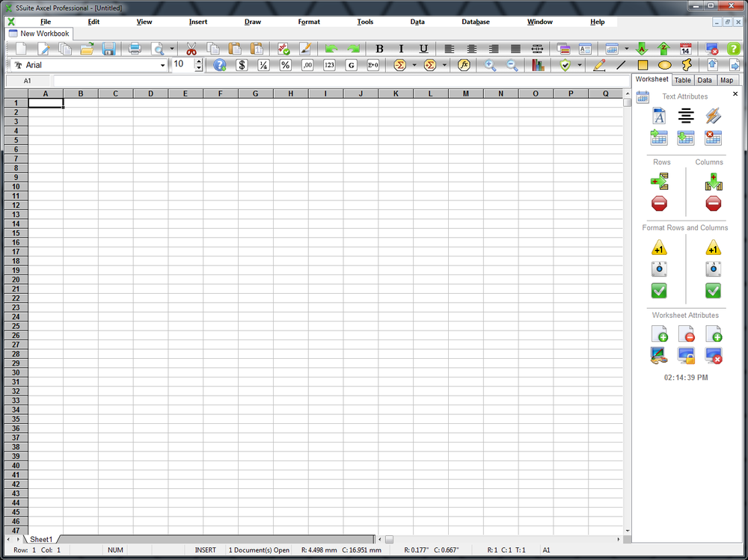Print the workbook with the printer icon
The width and height of the screenshot is (748, 560).
coord(135,49)
